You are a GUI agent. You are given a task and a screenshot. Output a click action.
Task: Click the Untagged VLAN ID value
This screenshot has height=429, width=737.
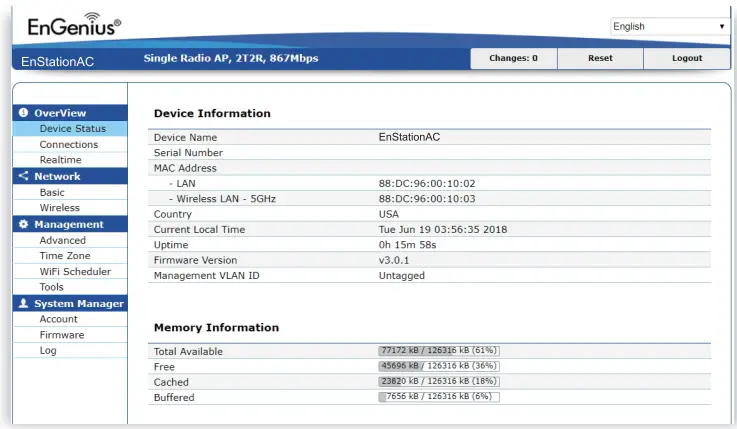click(x=402, y=276)
